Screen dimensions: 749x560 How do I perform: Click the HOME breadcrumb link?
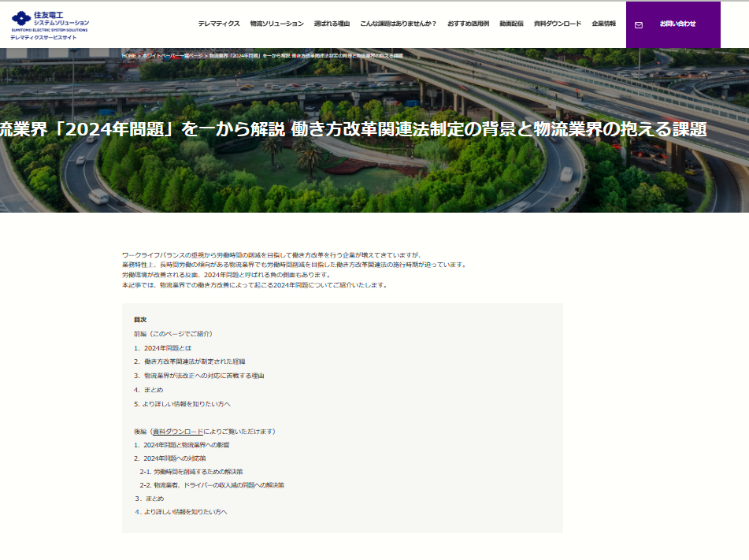[129, 56]
